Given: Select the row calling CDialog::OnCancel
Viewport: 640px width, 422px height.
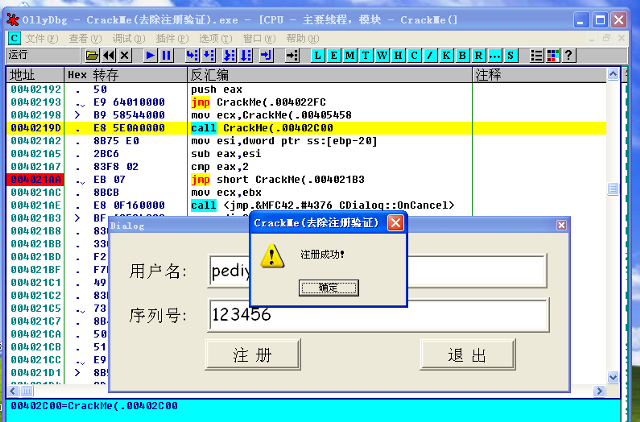Looking at the screenshot, I should pyautogui.click(x=307, y=205).
